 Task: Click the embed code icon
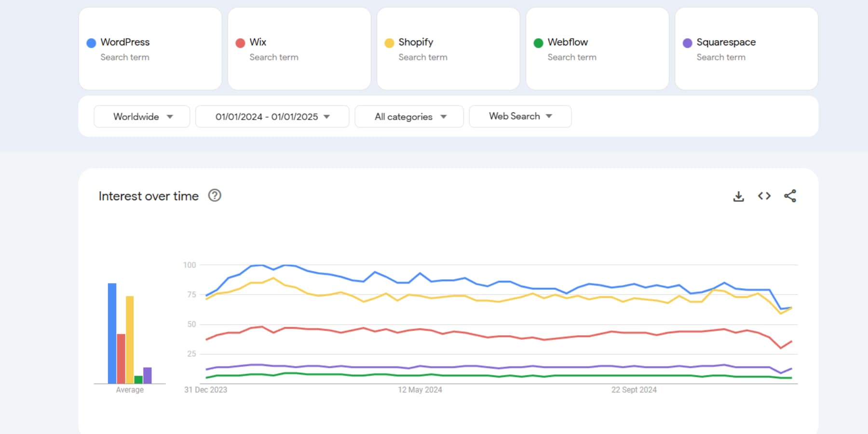(x=764, y=196)
